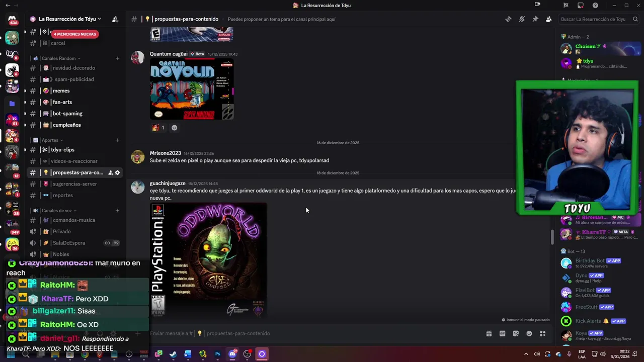Image resolution: width=644 pixels, height=362 pixels.
Task: Open Dyno bot in member list
Action: point(600,278)
